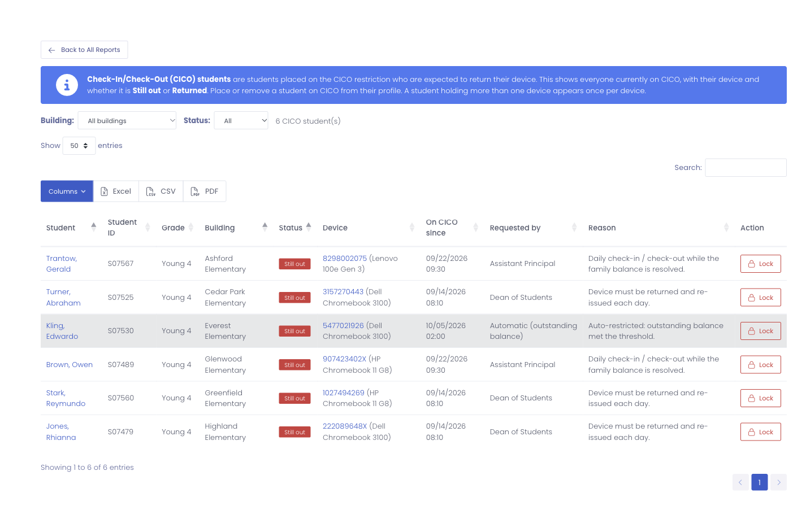Screen dimensions: 806x532
Task: Open device 222089648X details
Action: (x=345, y=426)
